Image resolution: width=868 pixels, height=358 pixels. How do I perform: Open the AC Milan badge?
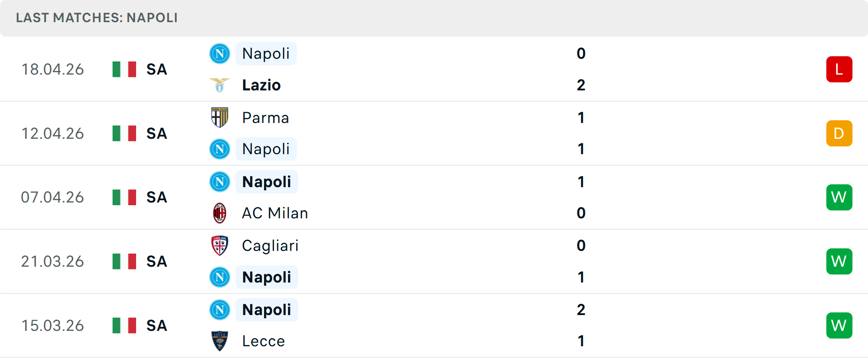[220, 213]
